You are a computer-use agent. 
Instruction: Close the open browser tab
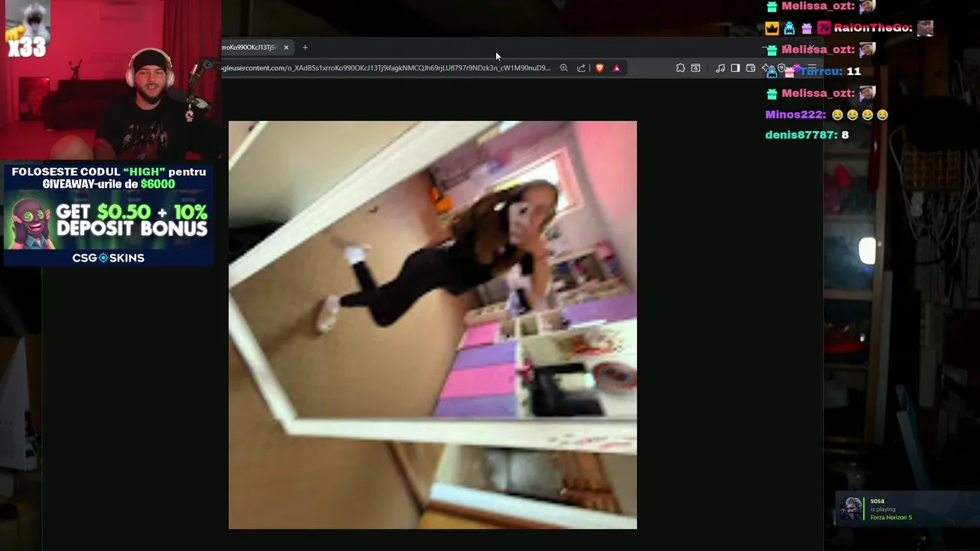pos(286,47)
